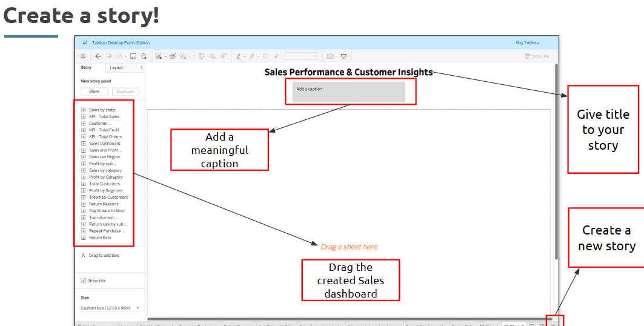Screen dimensions: 644x326
Task: Select the Profit by Segment sheet
Action: coord(106,190)
